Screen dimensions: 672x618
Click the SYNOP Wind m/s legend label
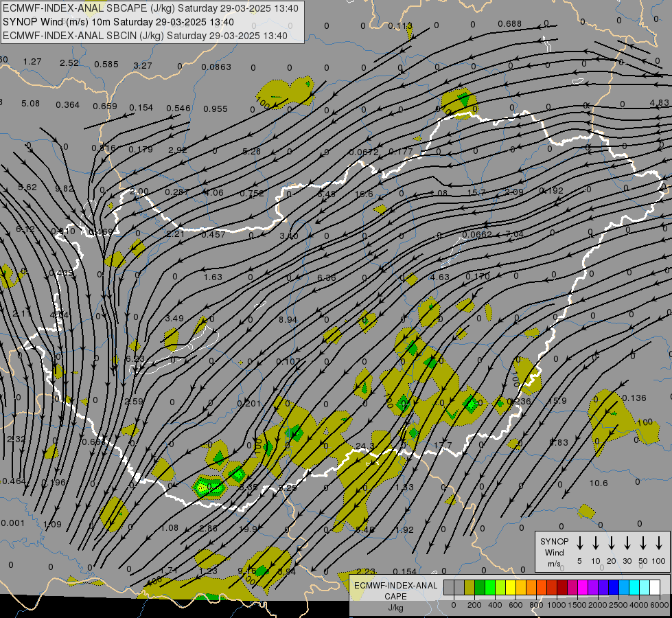click(x=554, y=553)
